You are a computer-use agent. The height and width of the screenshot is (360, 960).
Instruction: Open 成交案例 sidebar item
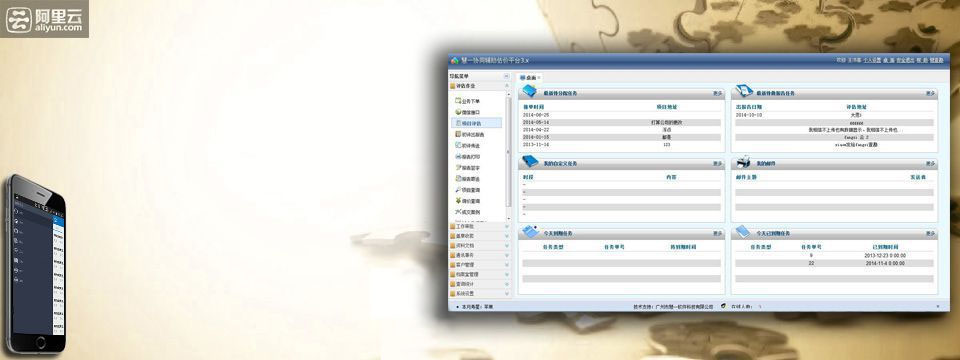(x=467, y=212)
